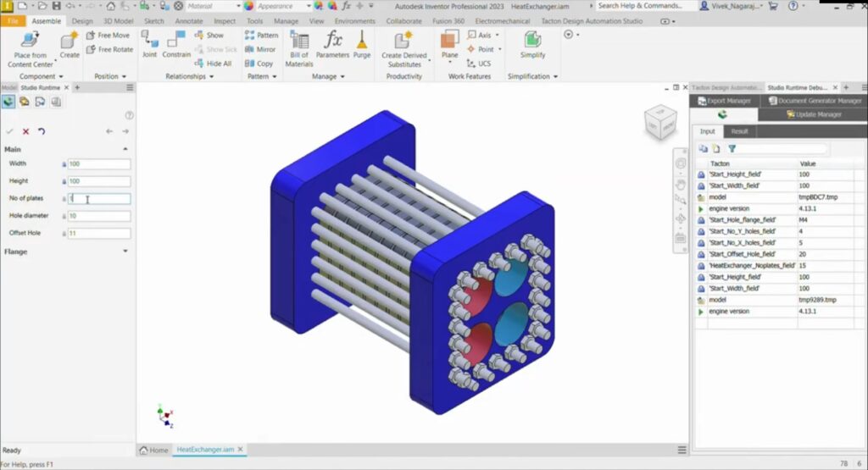Click the ViewCube in the viewport
The image size is (868, 470).
[659, 122]
